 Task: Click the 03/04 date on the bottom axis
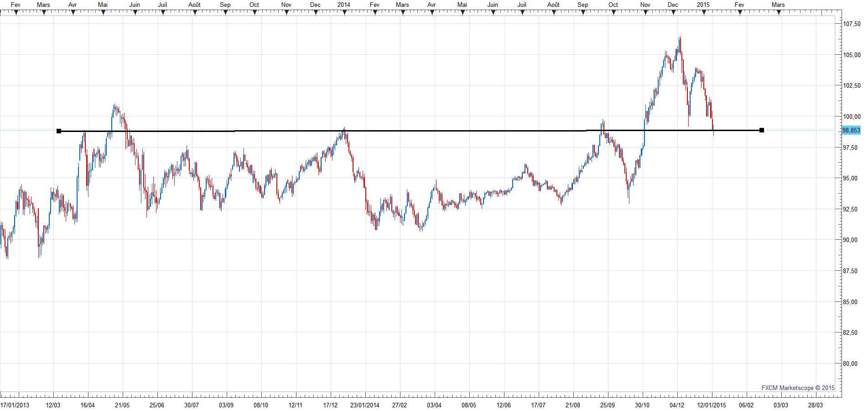pyautogui.click(x=434, y=405)
